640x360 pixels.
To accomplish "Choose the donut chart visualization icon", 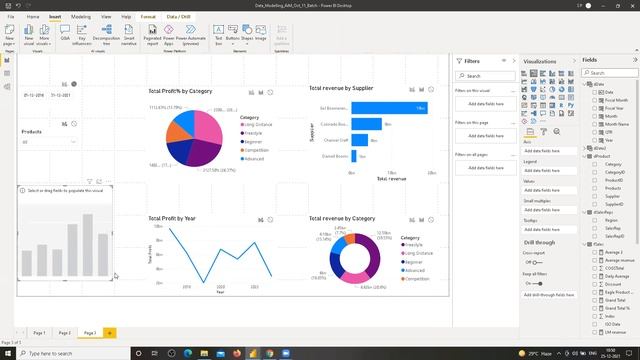I will 561,89.
